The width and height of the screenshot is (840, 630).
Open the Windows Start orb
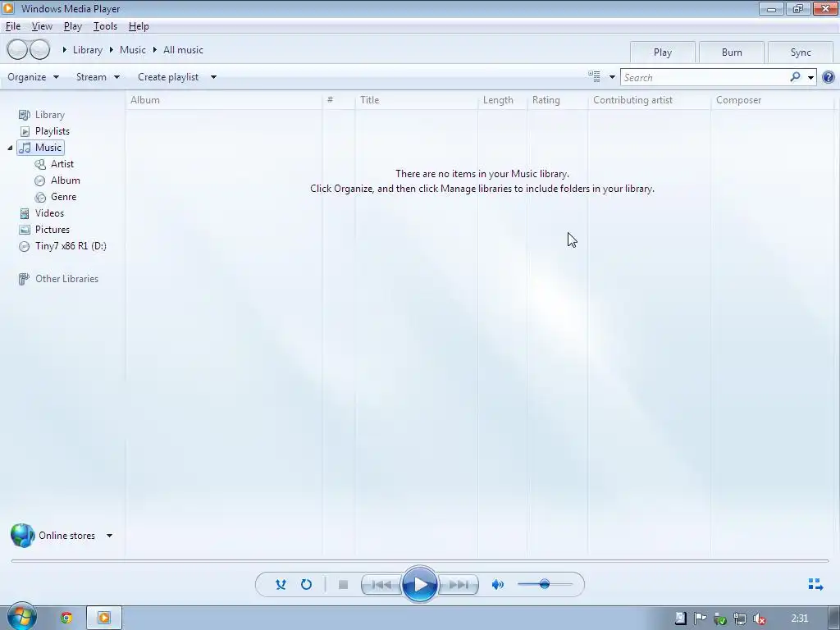click(21, 617)
